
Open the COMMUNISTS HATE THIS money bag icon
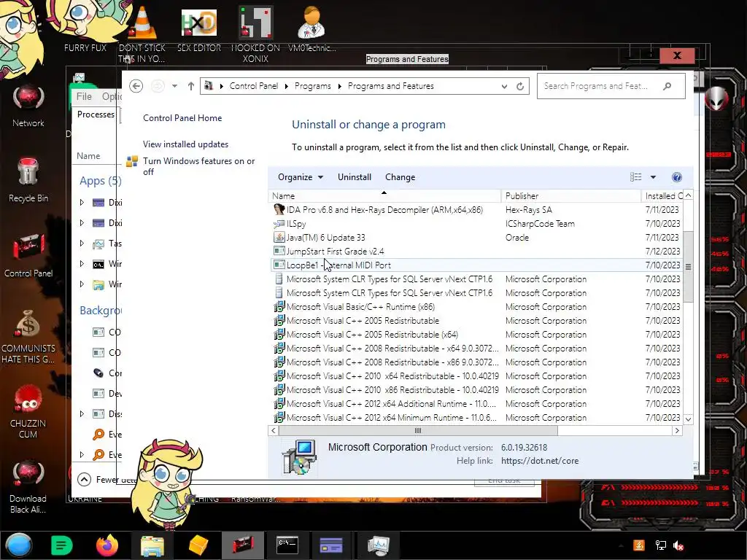28,324
